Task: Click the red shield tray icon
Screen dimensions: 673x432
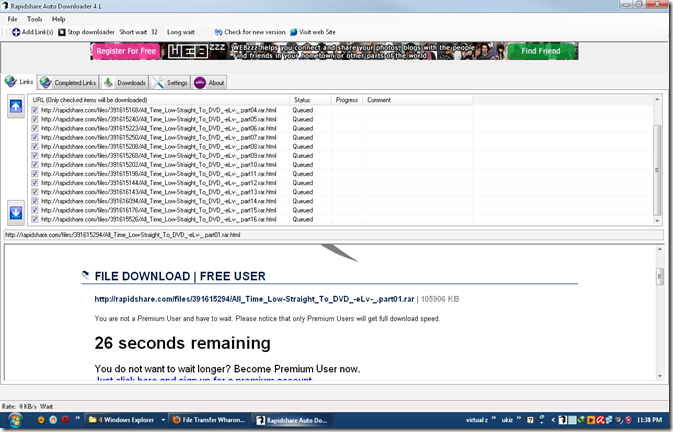Action: tap(628, 420)
